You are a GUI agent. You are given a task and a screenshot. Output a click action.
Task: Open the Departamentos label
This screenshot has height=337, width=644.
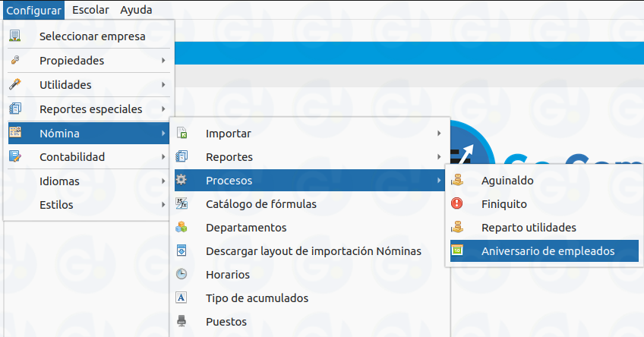pos(246,228)
